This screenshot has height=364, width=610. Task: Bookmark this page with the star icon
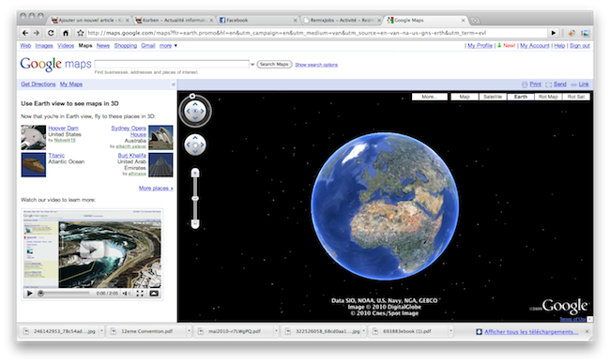[80, 33]
